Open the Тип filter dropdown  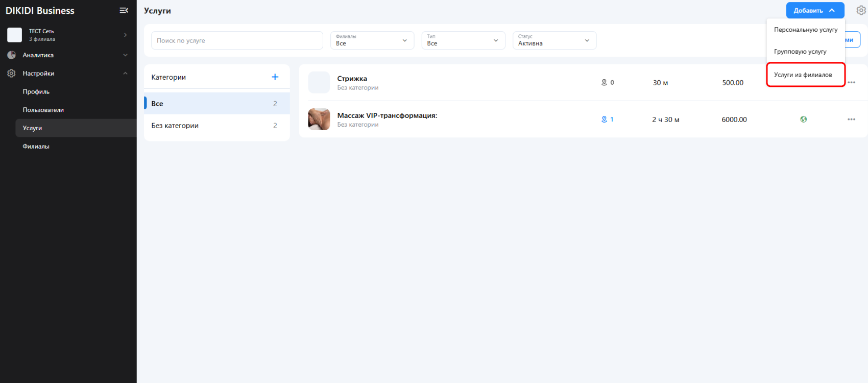[x=463, y=40]
